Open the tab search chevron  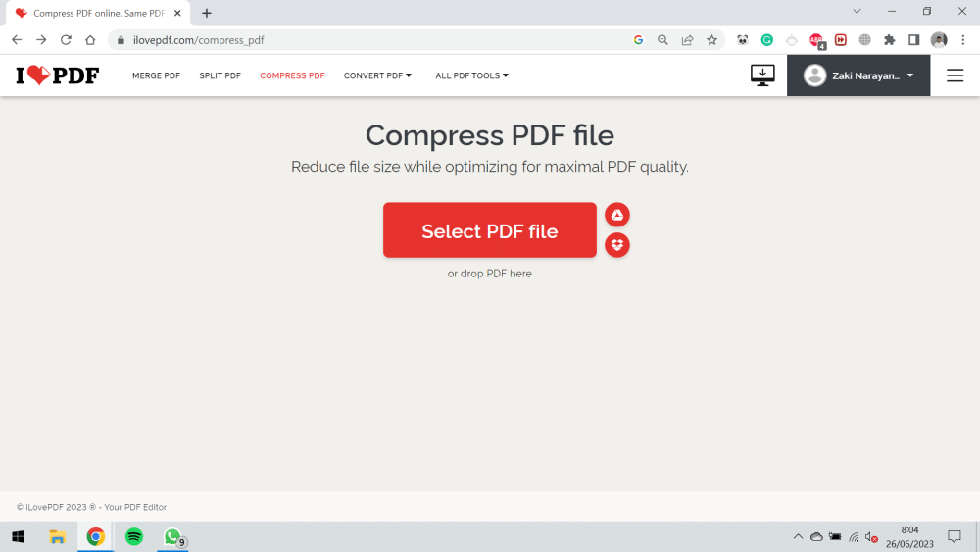click(857, 11)
